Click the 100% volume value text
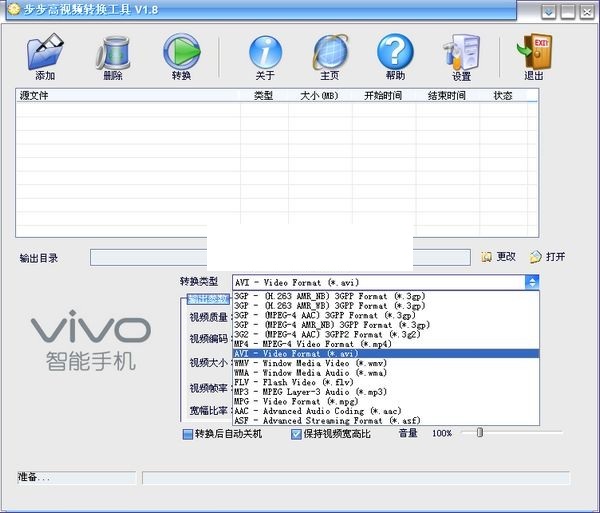Image resolution: width=600 pixels, height=513 pixels. click(x=442, y=433)
